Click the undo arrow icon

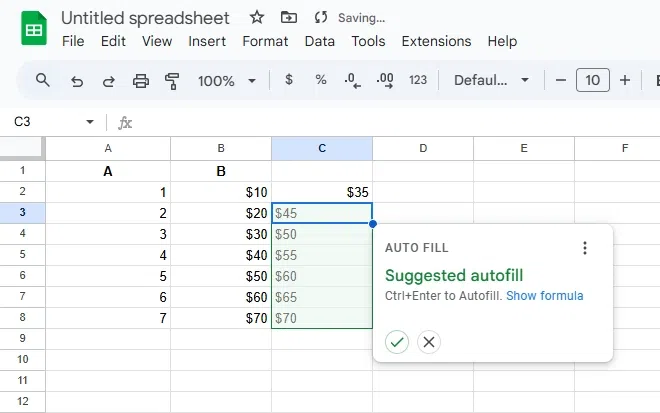77,80
